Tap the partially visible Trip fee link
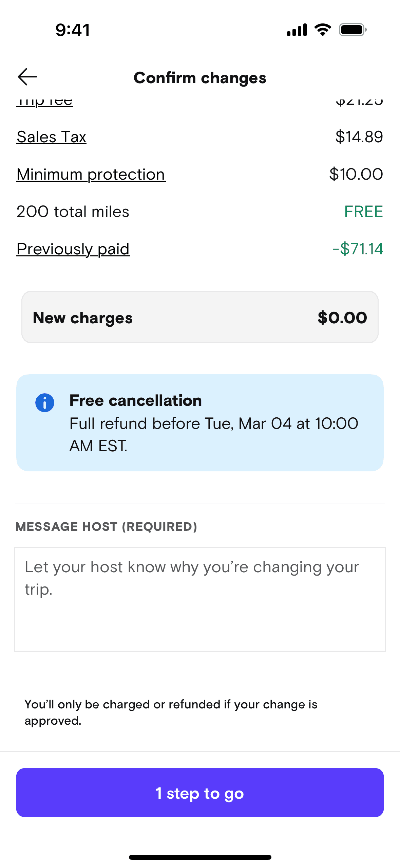Viewport: 400px width, 868px height. coord(45,102)
